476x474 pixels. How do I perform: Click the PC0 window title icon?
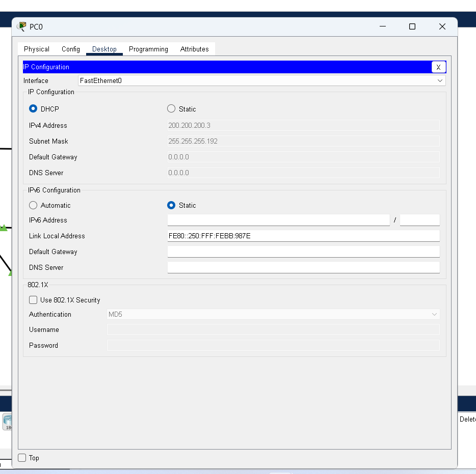[x=21, y=26]
